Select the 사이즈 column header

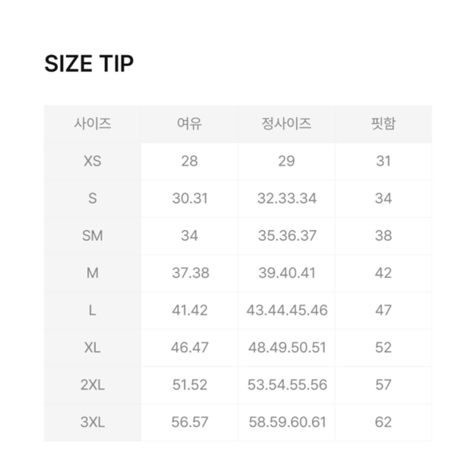pyautogui.click(x=93, y=124)
